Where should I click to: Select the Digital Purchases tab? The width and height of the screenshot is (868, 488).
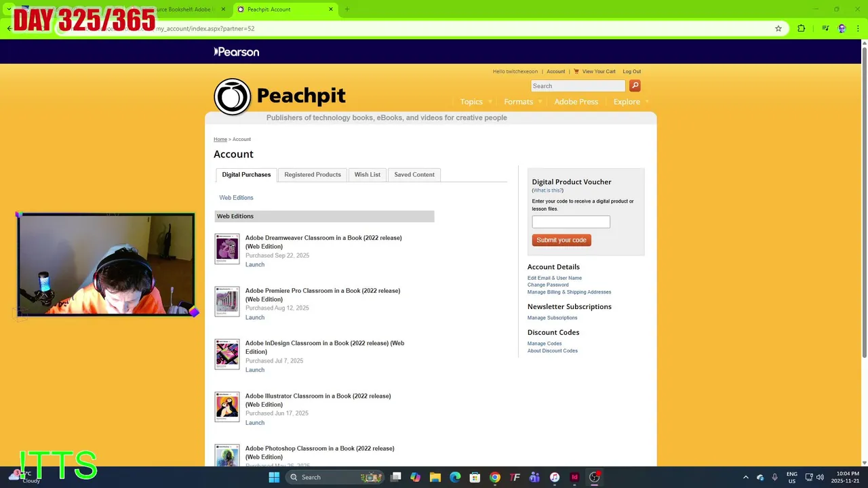coord(246,175)
